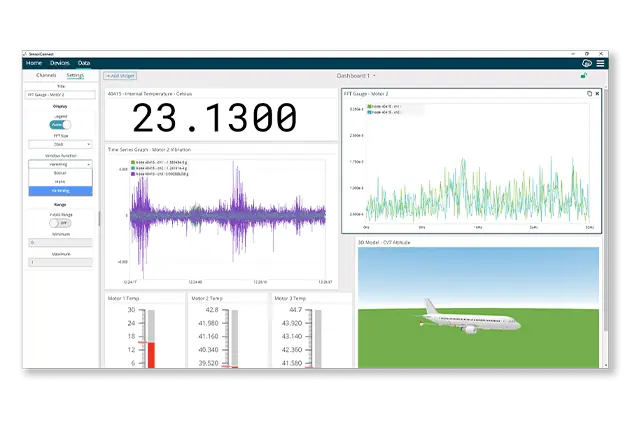Select the Internal Temperature widget title
Viewport: 640px width, 428px height.
(x=150, y=94)
